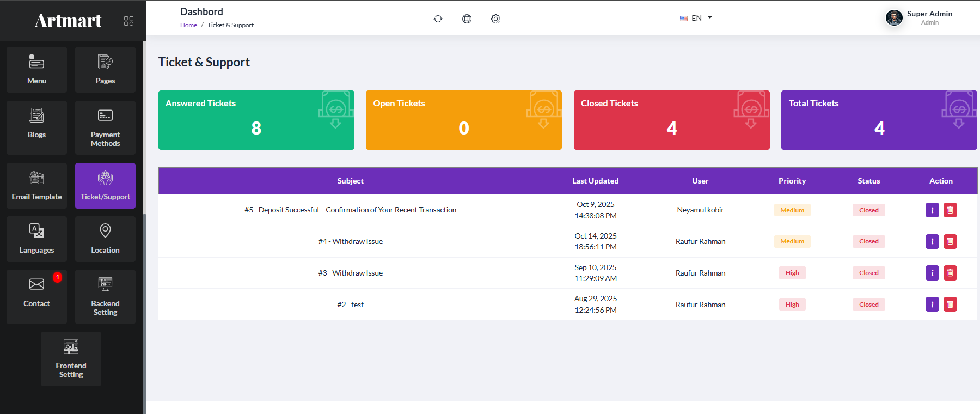Viewport: 980px width, 414px height.
Task: Delete the #2 test ticket
Action: click(x=950, y=305)
